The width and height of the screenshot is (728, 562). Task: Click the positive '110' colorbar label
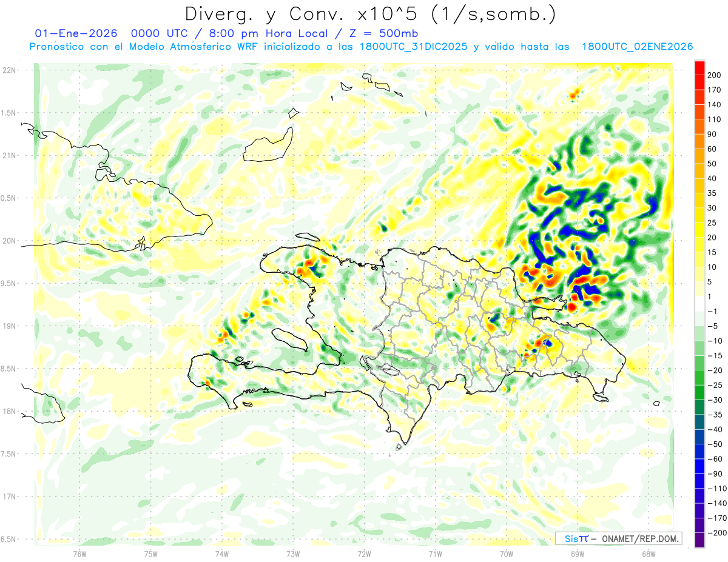(714, 119)
